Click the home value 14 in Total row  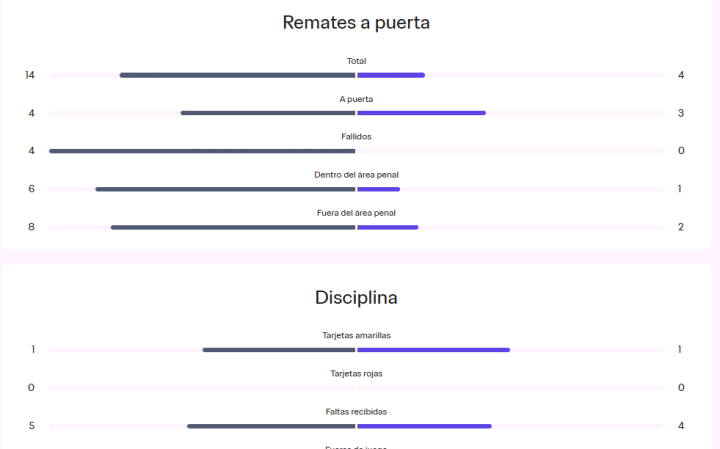point(30,75)
